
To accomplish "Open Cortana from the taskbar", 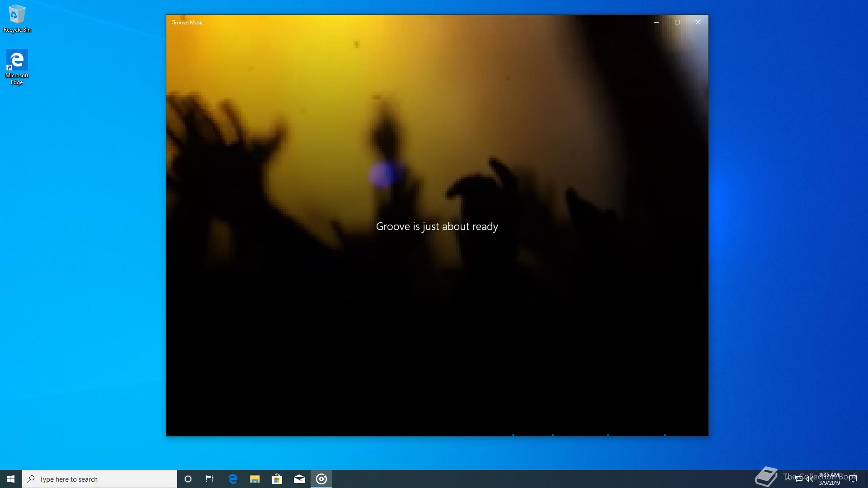I will pos(188,479).
